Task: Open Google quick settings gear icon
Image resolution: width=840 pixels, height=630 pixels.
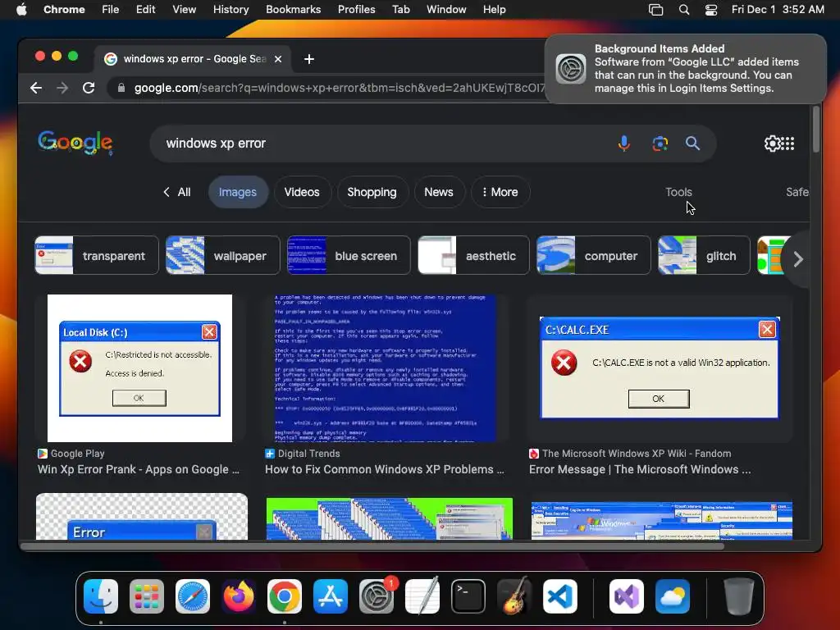Action: (x=772, y=143)
